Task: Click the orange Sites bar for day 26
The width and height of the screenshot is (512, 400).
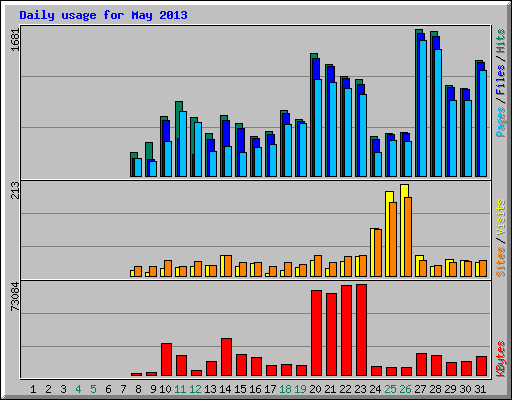Action: pyautogui.click(x=408, y=237)
